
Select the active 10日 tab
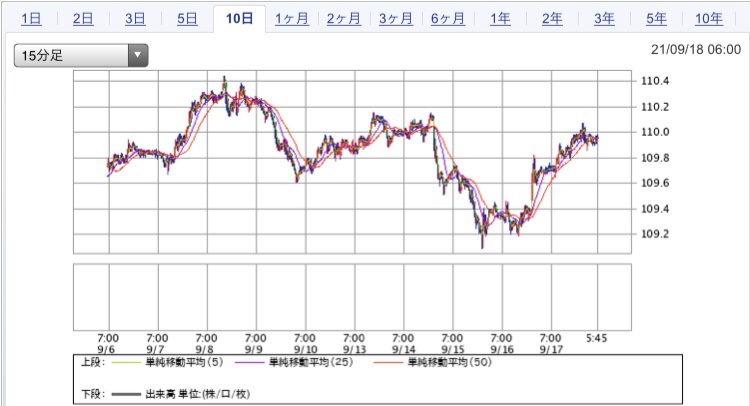point(239,19)
